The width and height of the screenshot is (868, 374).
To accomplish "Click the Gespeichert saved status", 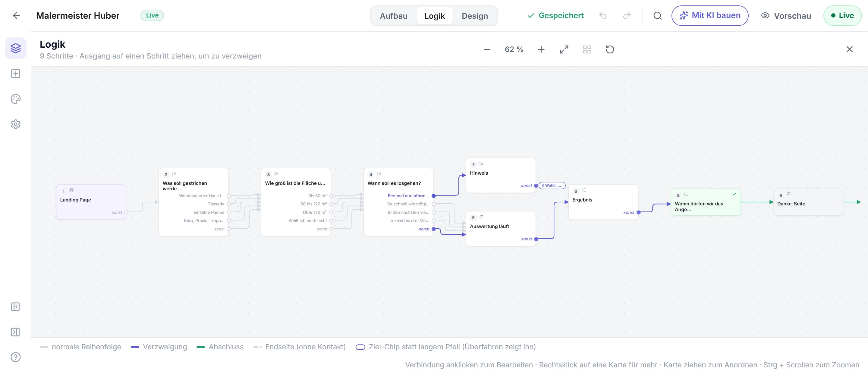I will click(556, 15).
